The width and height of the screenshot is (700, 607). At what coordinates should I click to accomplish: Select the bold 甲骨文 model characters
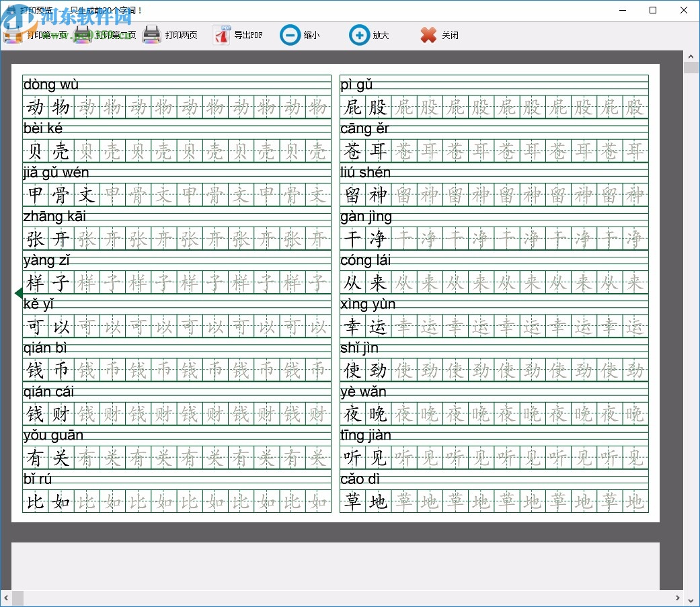(61, 196)
